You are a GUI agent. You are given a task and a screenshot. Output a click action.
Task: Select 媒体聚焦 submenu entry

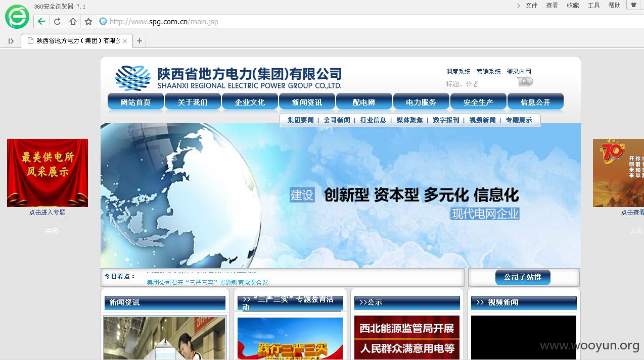point(409,120)
